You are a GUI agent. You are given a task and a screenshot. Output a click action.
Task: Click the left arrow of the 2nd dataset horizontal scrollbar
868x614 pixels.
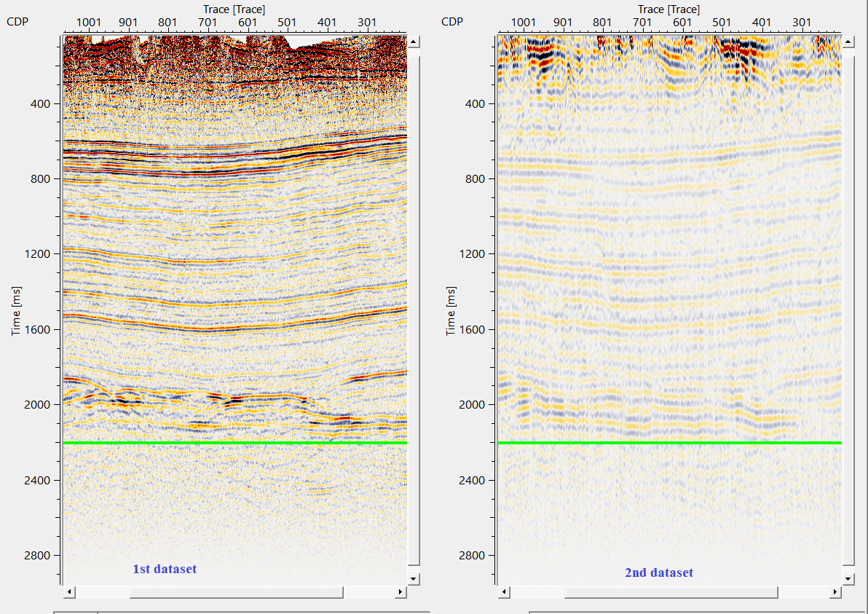tap(505, 592)
